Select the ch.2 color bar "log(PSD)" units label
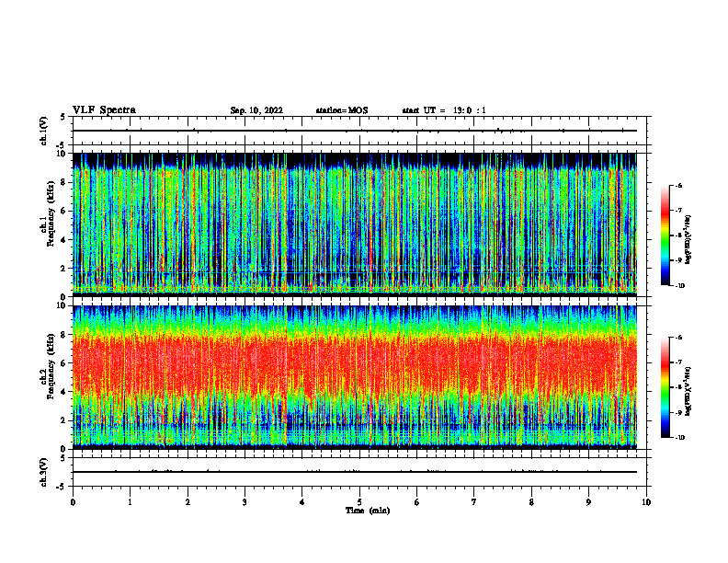The height and width of the screenshot is (563, 728). pyautogui.click(x=688, y=390)
